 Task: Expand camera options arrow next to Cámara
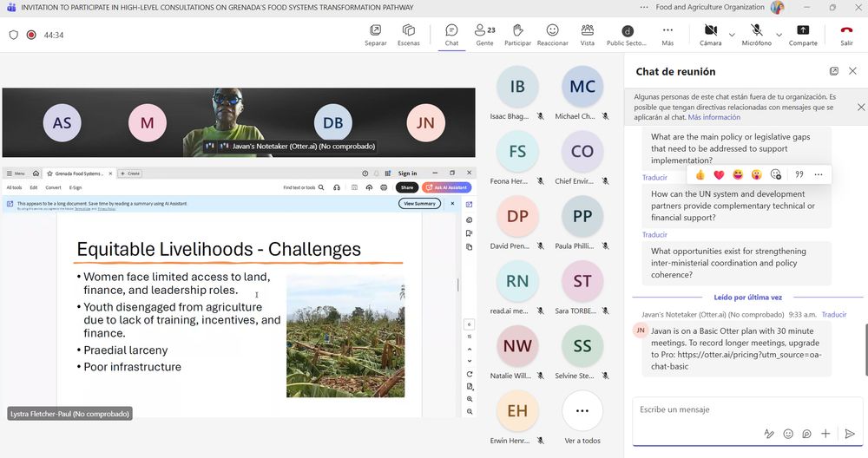coord(732,35)
